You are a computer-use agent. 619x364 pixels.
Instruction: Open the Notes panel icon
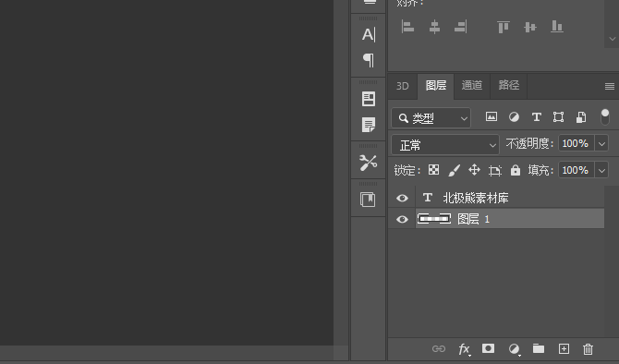(x=369, y=125)
